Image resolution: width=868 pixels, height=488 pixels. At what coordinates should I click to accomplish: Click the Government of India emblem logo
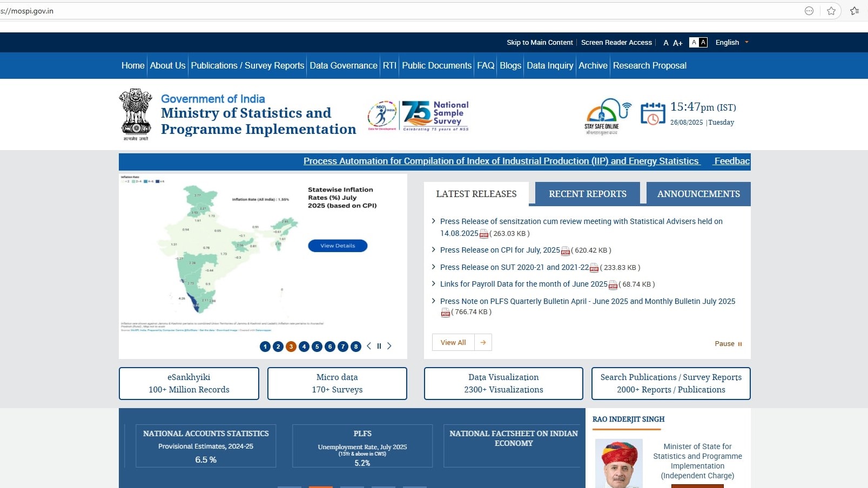pos(136,114)
